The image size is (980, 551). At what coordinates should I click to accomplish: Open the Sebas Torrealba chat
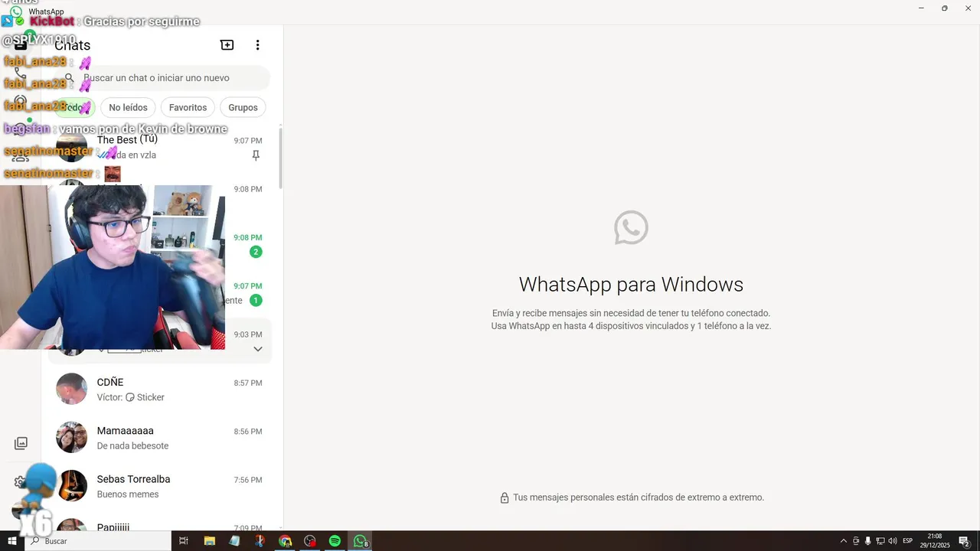(x=160, y=486)
